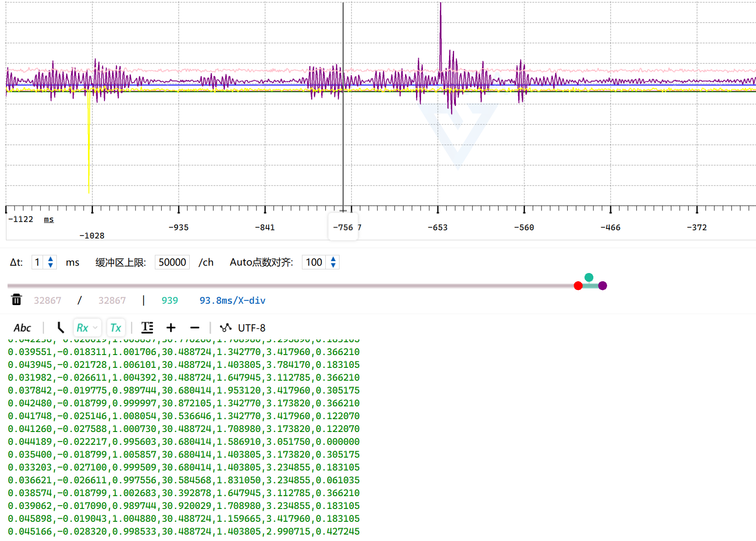The height and width of the screenshot is (541, 756).
Task: Click the buffer limit field showing 50000
Action: pyautogui.click(x=172, y=262)
